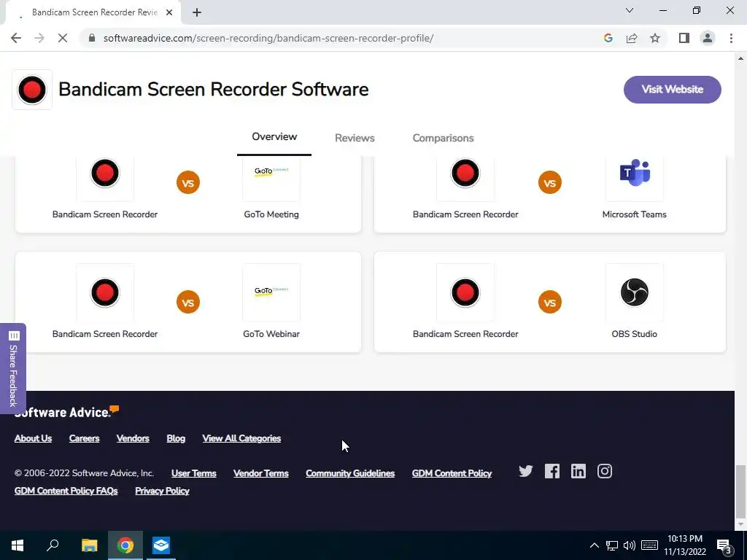Open the About Us footer link
This screenshot has width=747, height=560.
coord(33,438)
